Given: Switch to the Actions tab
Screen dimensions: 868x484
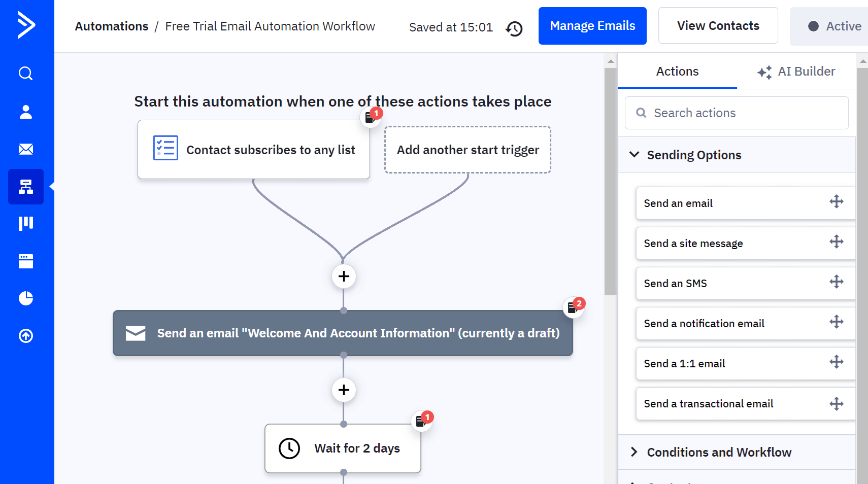Looking at the screenshot, I should tap(677, 72).
